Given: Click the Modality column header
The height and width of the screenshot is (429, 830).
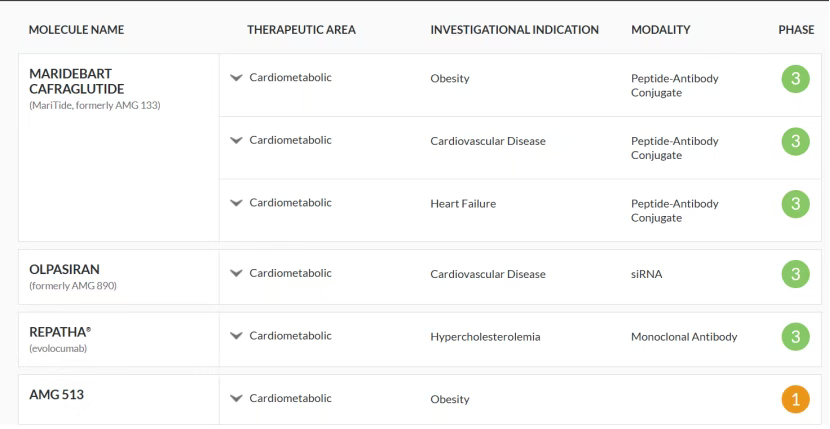Looking at the screenshot, I should pyautogui.click(x=660, y=30).
